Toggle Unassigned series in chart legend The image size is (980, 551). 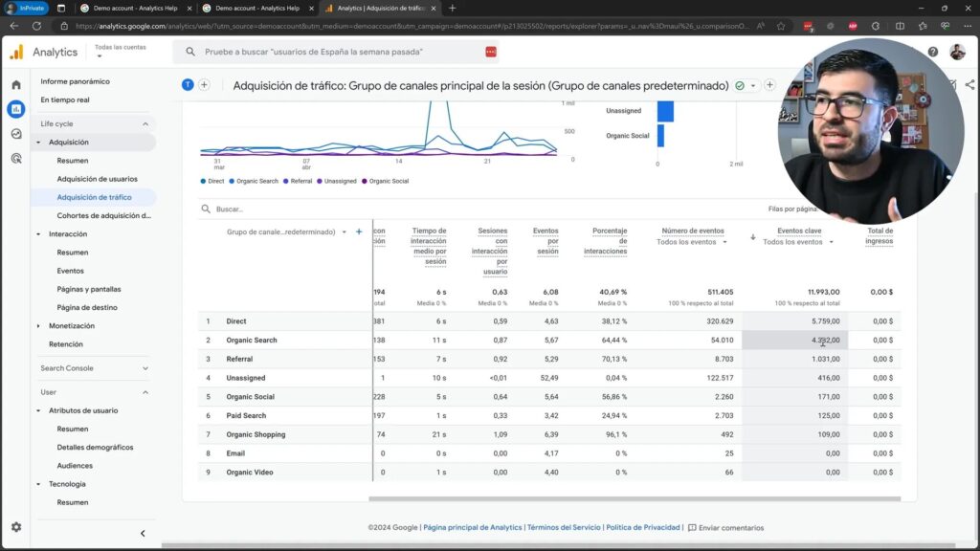coord(337,181)
